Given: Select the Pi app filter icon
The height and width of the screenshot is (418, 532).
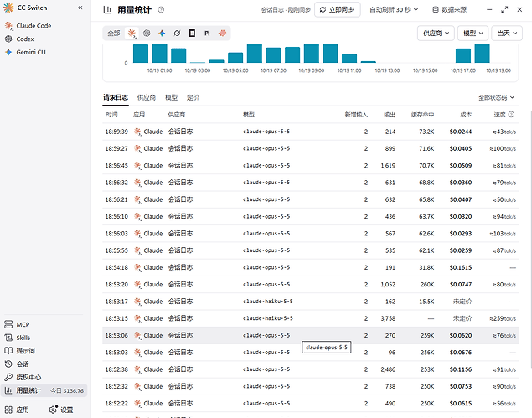Looking at the screenshot, I should point(207,33).
